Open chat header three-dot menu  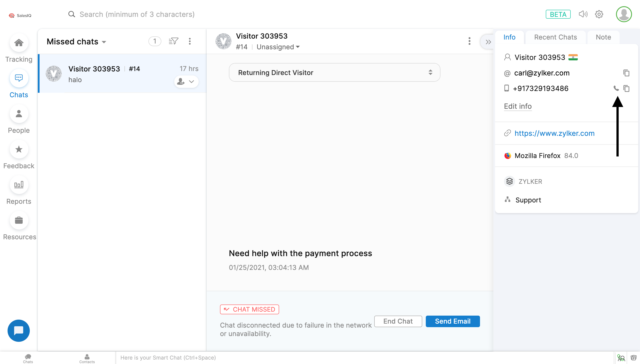pyautogui.click(x=469, y=41)
